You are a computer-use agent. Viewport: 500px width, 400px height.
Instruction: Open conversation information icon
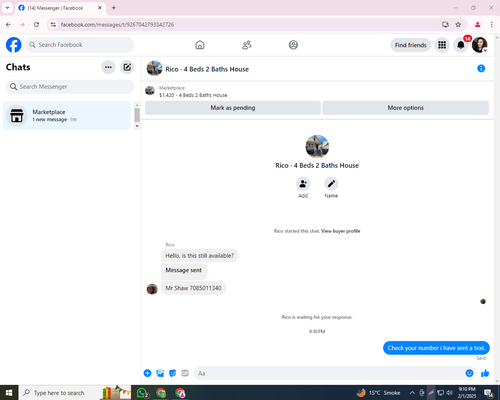point(481,68)
